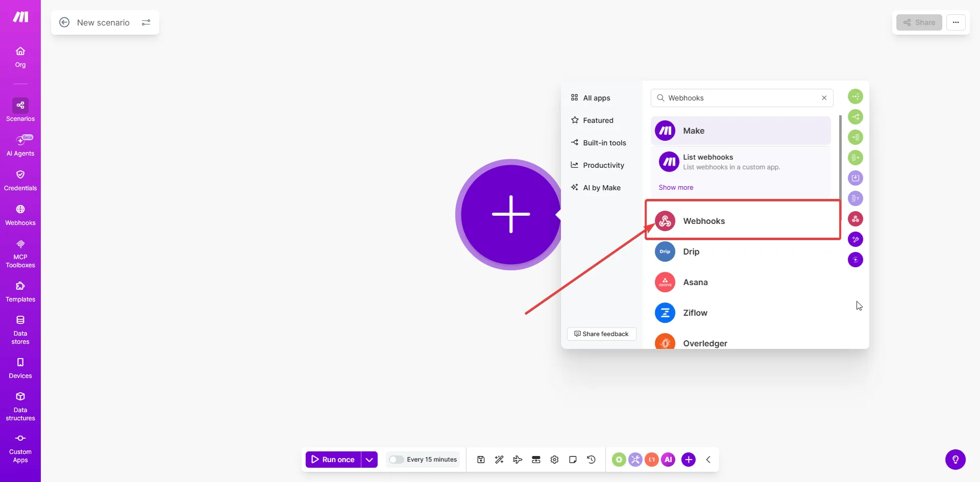Click green flow control favorite in toolbar
Screen dimensions: 980x482
click(x=619, y=460)
